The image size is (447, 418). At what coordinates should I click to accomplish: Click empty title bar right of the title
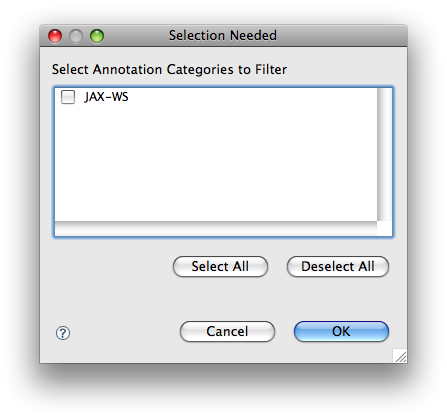pyautogui.click(x=340, y=35)
